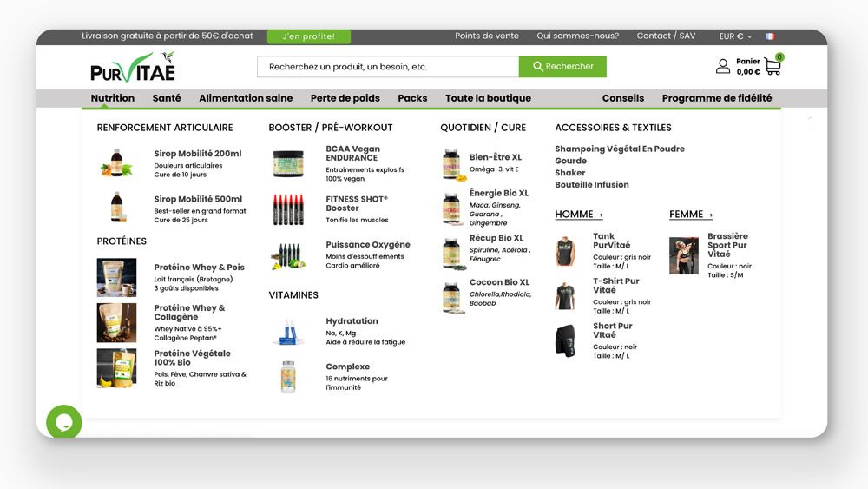Click the Protéine Végétale 100% Bio image
The image size is (868, 489).
(x=116, y=367)
